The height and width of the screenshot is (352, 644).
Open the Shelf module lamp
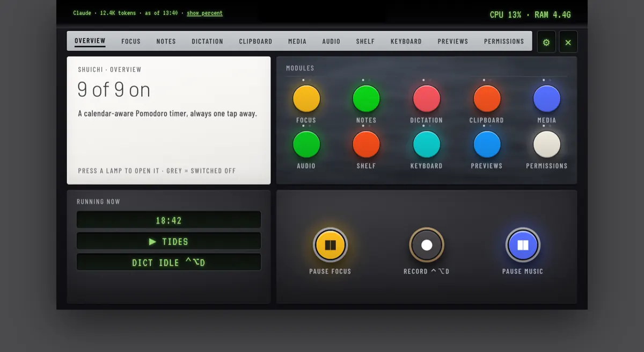[x=367, y=145]
